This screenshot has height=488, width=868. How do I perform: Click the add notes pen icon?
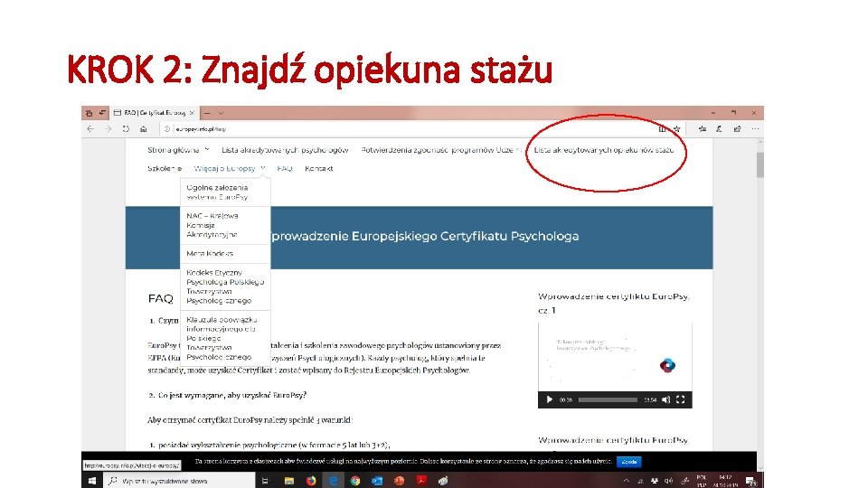pos(719,129)
